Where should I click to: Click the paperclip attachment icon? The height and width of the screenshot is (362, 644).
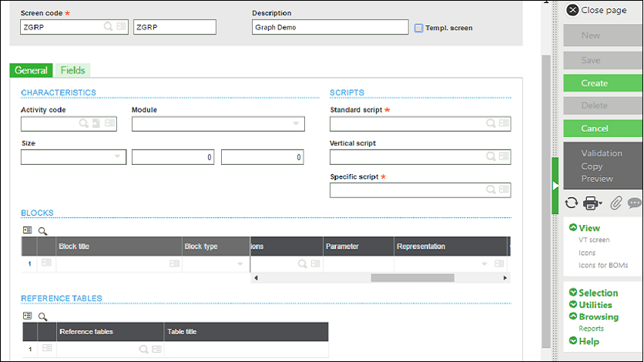615,203
